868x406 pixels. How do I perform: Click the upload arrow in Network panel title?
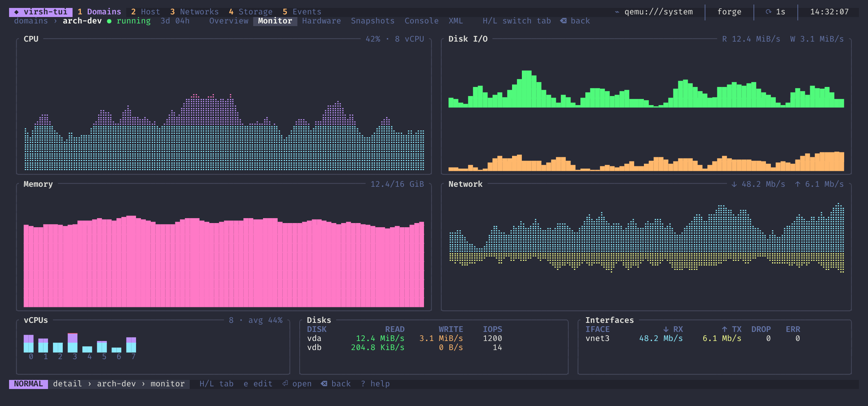tap(798, 184)
